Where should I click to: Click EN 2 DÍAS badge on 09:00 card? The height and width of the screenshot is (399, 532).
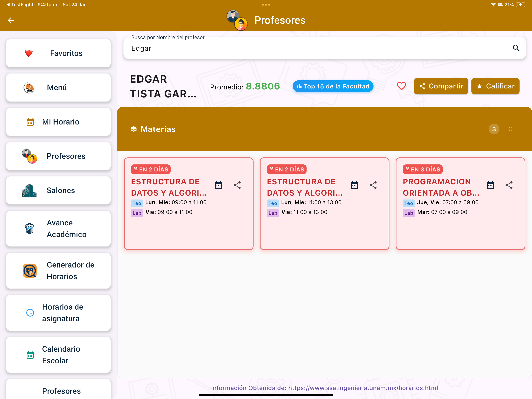151,169
